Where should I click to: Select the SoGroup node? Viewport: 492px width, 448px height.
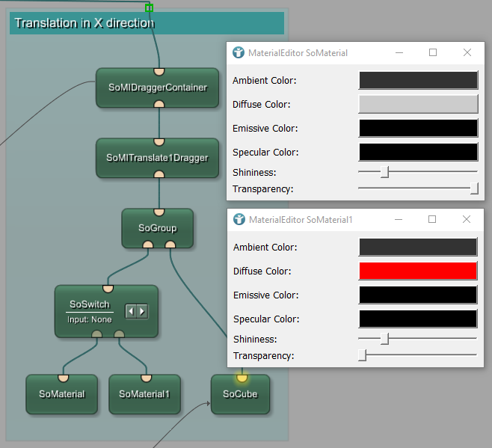click(157, 228)
